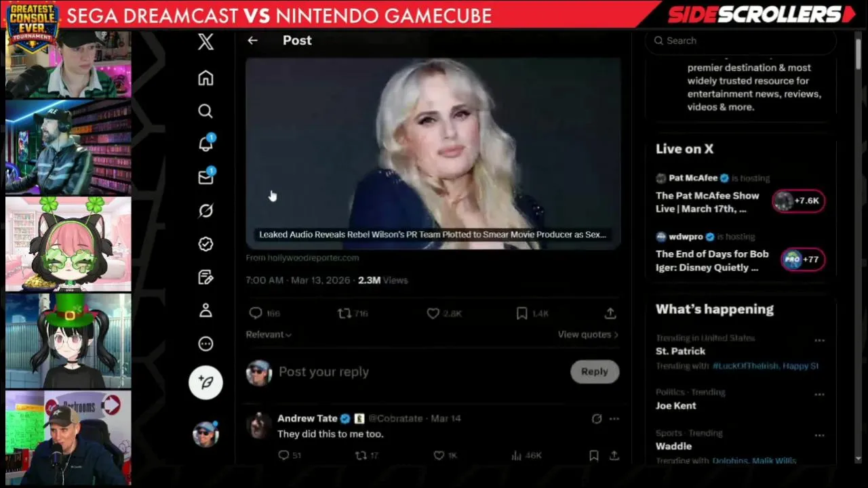Open hollywoodreporter.com source link
This screenshot has width=868, height=488.
(x=302, y=258)
